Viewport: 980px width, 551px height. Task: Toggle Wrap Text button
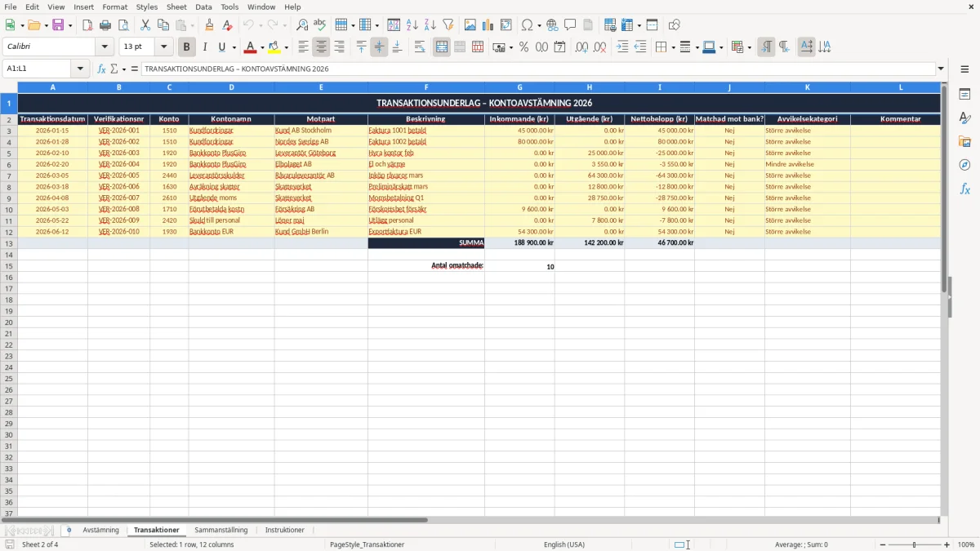click(x=420, y=47)
